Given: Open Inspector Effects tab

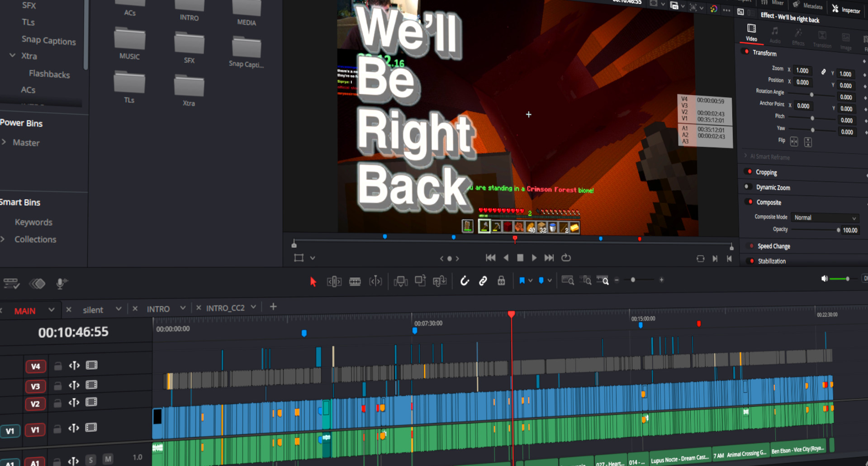Looking at the screenshot, I should 798,37.
